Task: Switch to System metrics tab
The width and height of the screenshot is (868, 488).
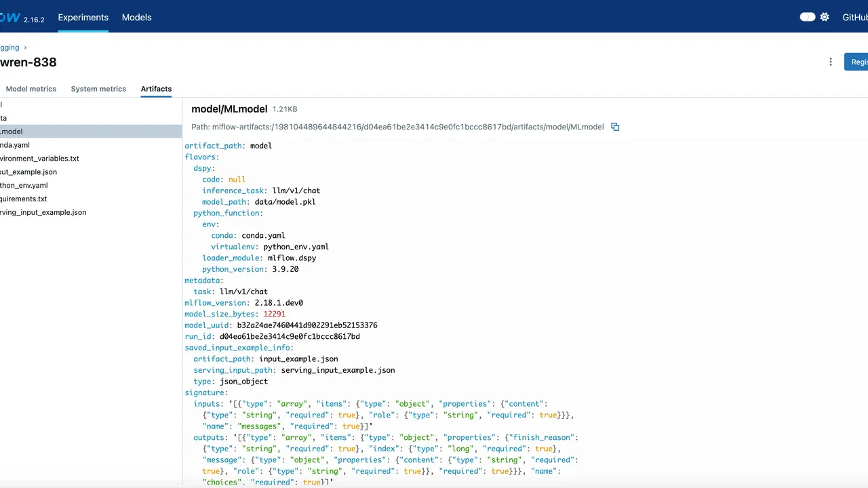Action: coord(98,89)
